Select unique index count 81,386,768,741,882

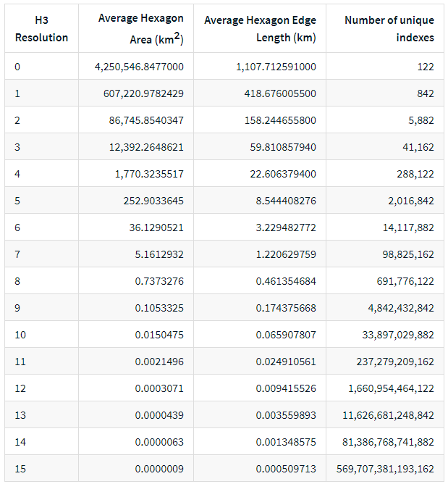(388, 443)
